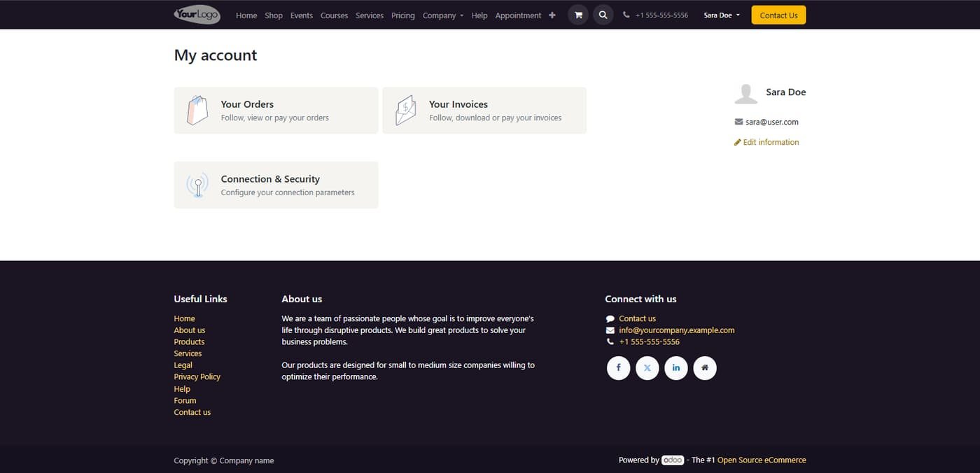Open the Shop menu item

coord(274,15)
